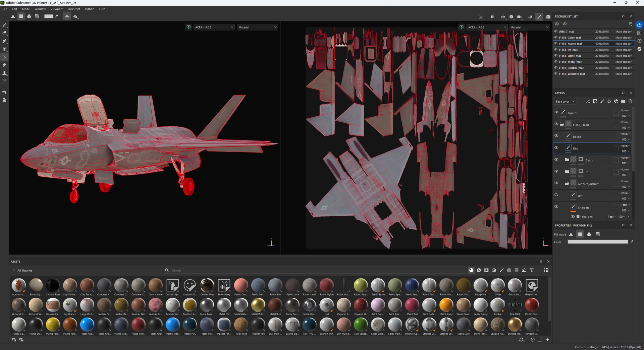Hide the F-35B_Window_mat texture set
This screenshot has height=350, width=644.
[556, 74]
